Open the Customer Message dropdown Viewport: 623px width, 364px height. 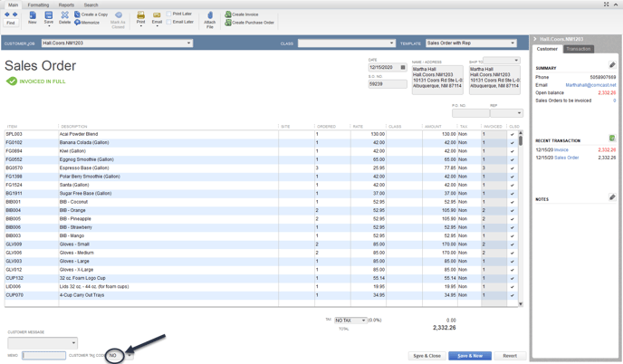[x=73, y=342]
